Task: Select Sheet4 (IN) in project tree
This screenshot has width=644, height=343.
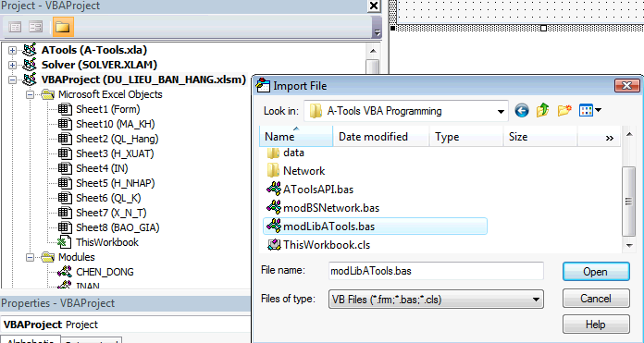Action: click(102, 168)
